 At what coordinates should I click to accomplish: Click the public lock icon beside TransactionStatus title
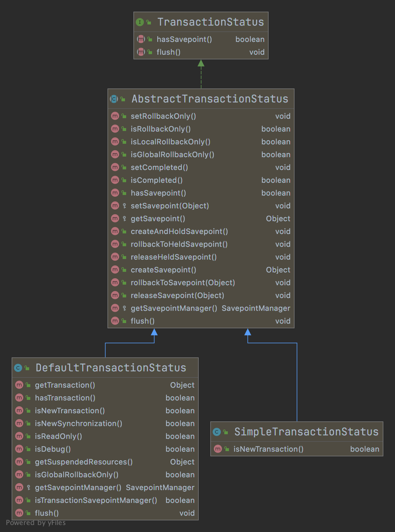pos(149,22)
